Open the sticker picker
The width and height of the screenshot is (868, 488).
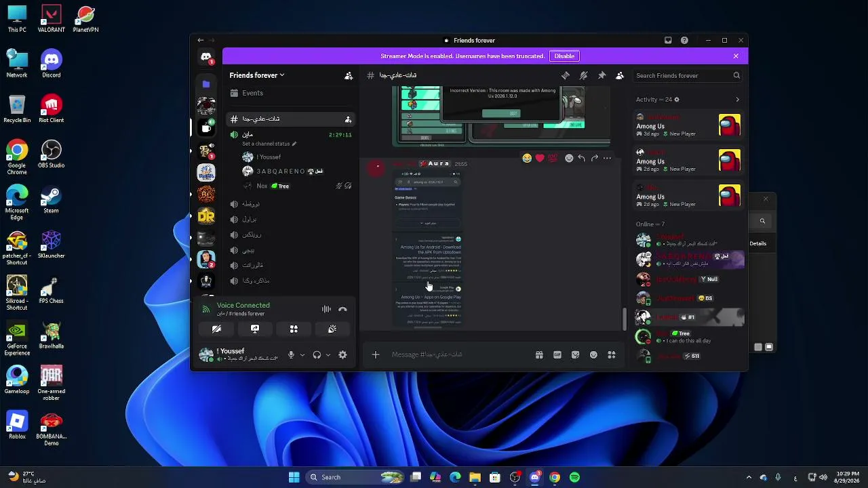pos(575,354)
